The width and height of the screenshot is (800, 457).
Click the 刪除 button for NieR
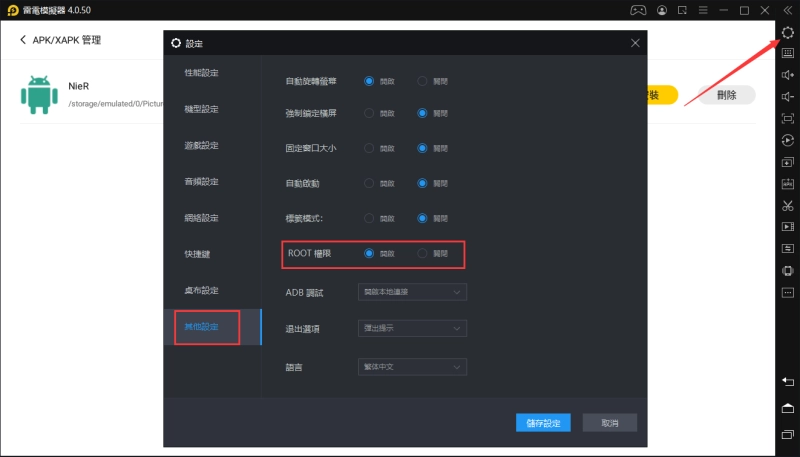click(x=727, y=95)
